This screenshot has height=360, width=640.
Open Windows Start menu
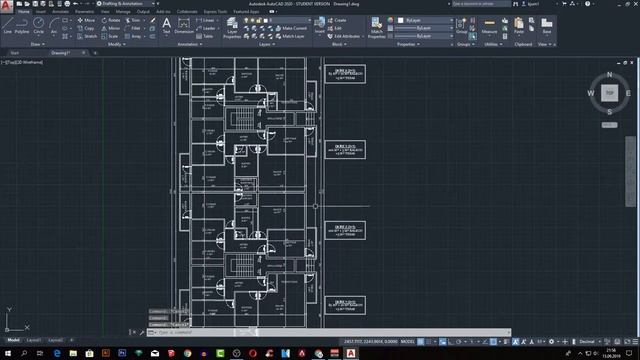coord(8,353)
